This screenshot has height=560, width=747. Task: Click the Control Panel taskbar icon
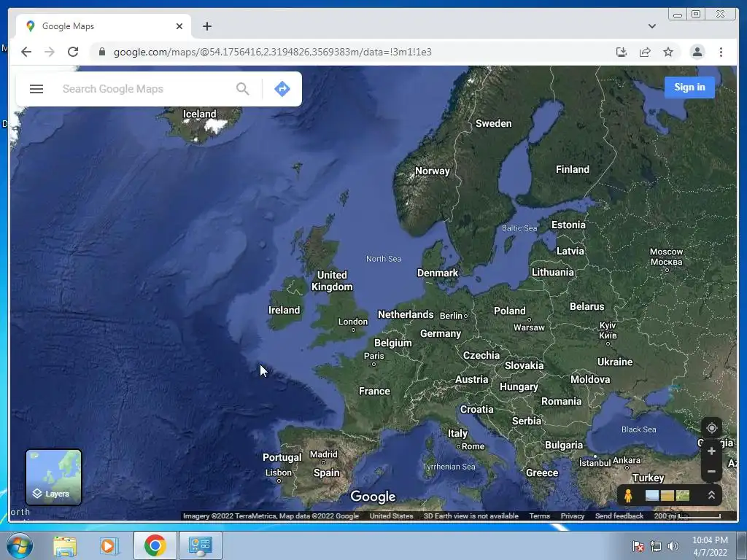coord(200,545)
